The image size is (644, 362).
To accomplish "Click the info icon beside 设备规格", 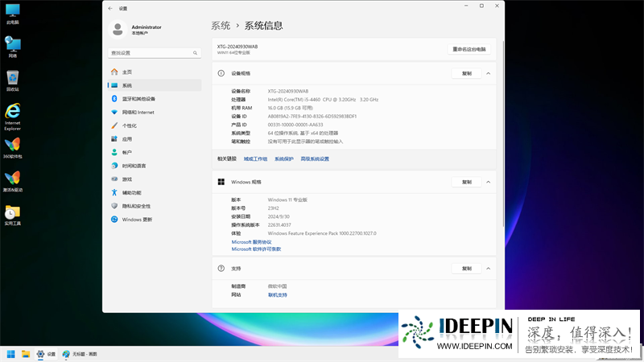I will click(221, 73).
